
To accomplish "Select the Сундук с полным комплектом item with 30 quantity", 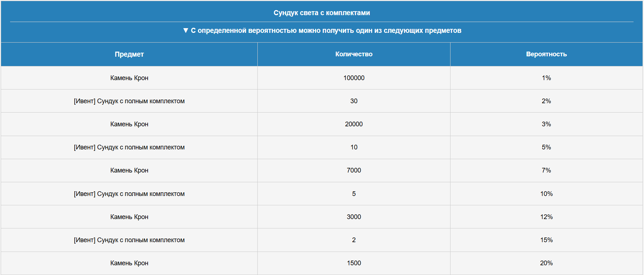I will pos(129,101).
